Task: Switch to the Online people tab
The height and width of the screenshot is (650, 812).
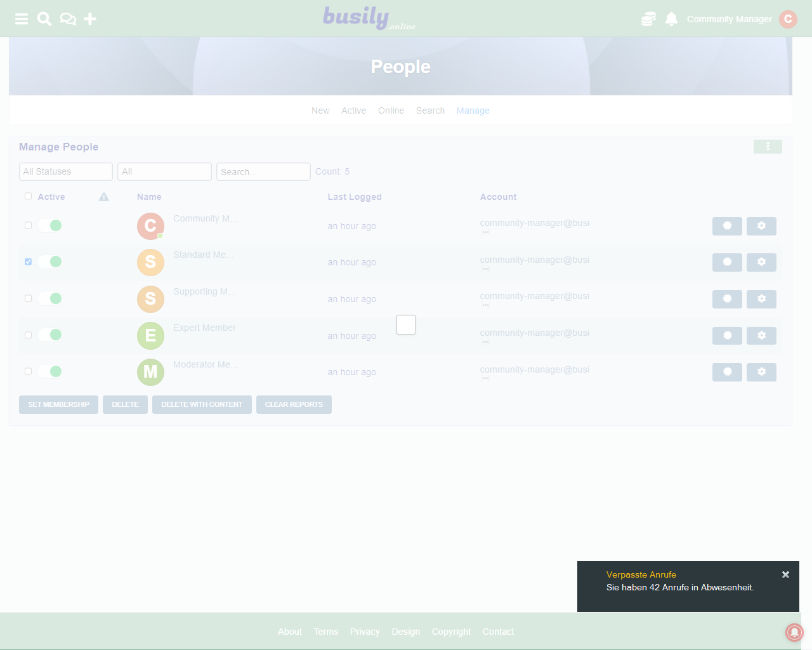Action: pos(391,110)
